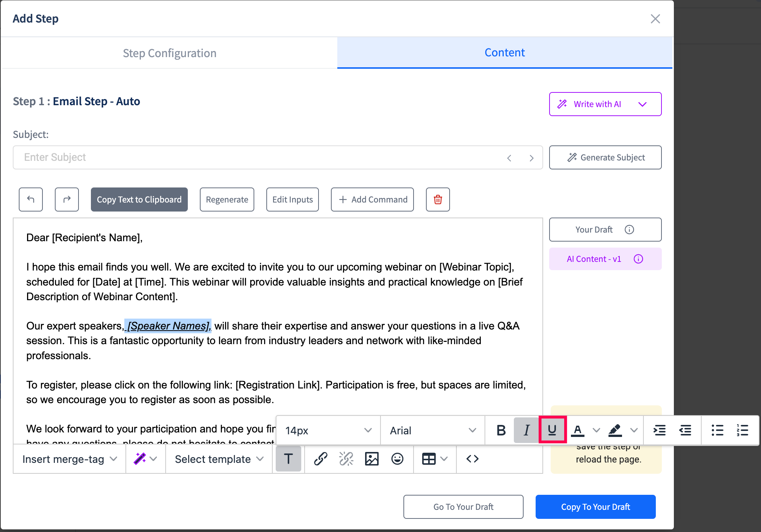This screenshot has width=761, height=532.
Task: Increase the paragraph indent
Action: tap(660, 430)
